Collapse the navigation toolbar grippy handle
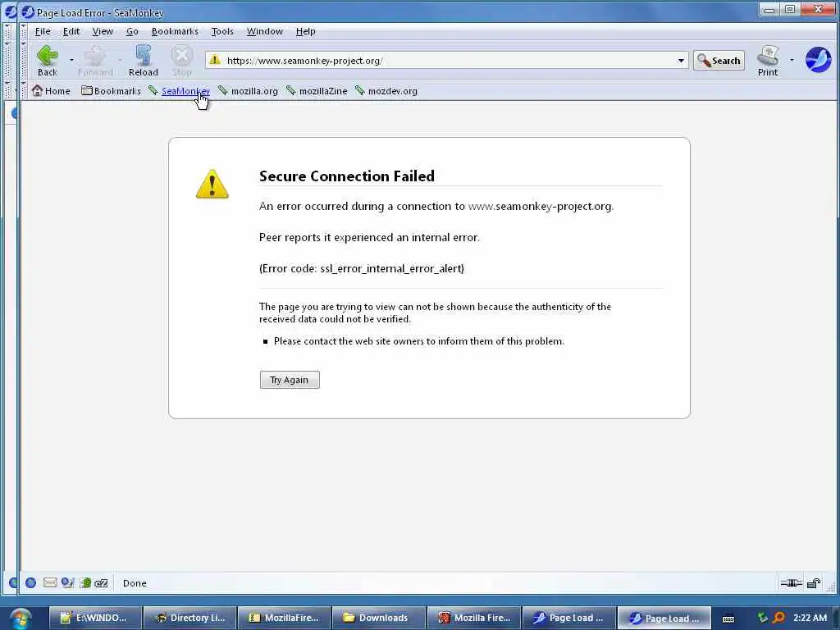This screenshot has width=840, height=630. tap(24, 60)
